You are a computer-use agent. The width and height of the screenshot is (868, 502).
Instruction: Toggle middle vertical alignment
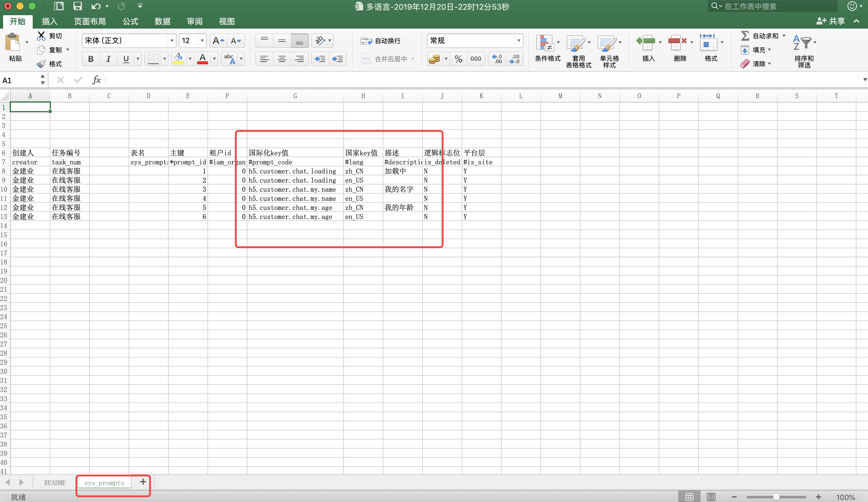pos(282,41)
